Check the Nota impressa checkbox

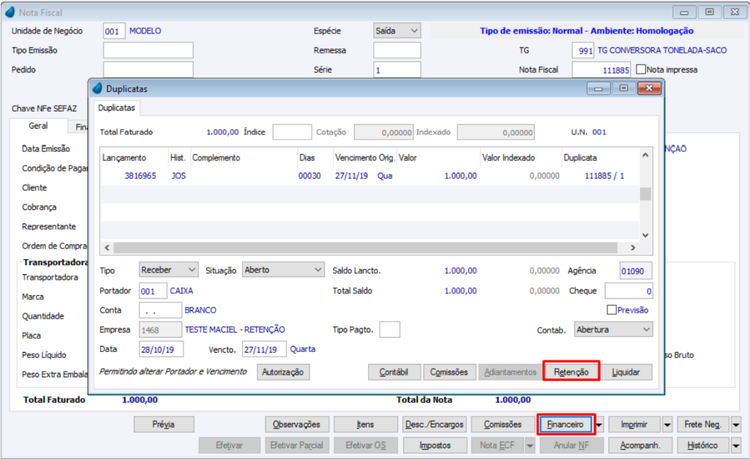click(x=641, y=69)
